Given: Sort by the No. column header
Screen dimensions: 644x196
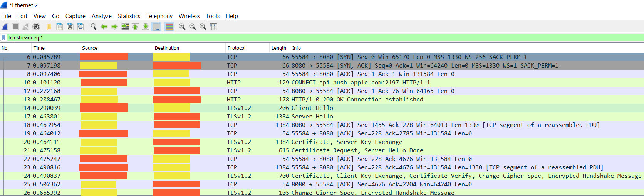Looking at the screenshot, I should click(x=16, y=48).
